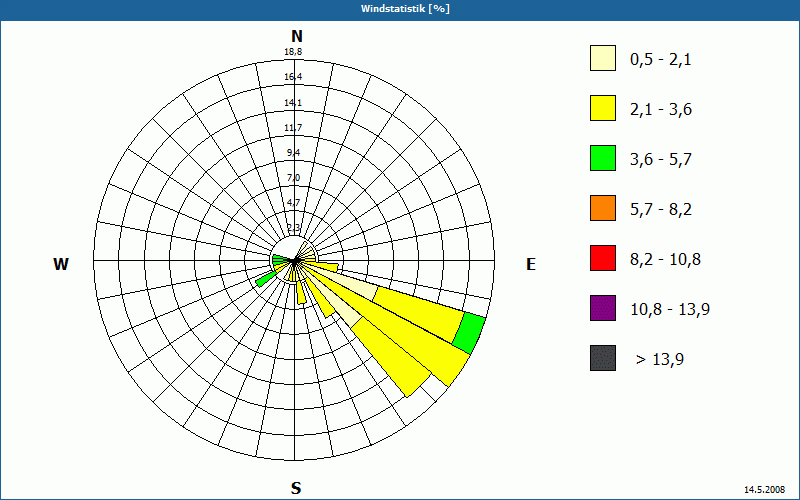The image size is (800, 500).
Task: Click the green tip of the longest wind bar
Action: coord(469,333)
